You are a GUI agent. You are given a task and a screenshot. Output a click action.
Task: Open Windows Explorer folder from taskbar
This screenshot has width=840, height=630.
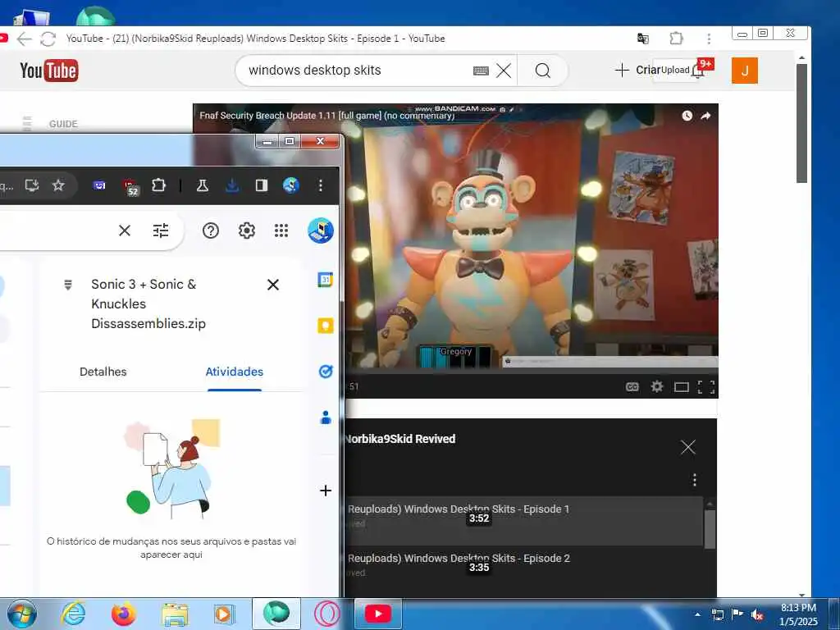coord(175,614)
